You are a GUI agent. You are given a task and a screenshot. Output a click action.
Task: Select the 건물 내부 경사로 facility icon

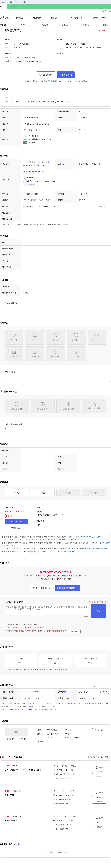click(x=94, y=406)
